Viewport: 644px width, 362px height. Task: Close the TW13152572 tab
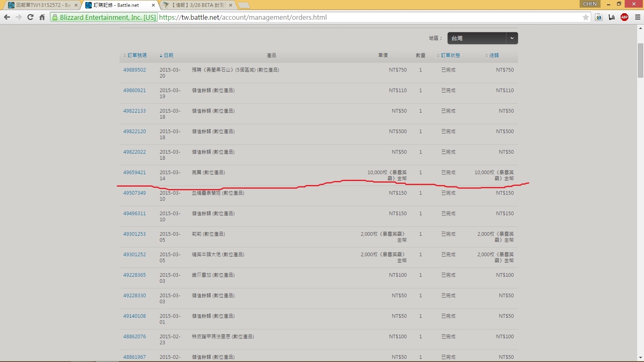(76, 5)
